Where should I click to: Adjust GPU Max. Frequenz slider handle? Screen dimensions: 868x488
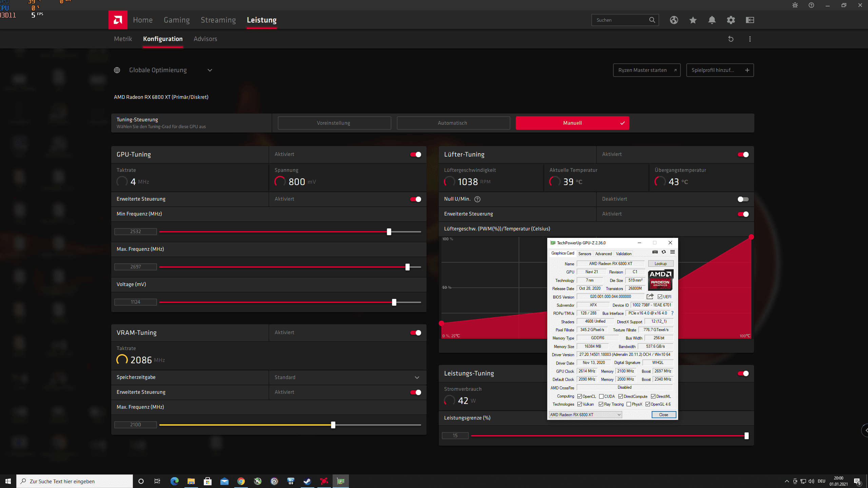pyautogui.click(x=407, y=267)
